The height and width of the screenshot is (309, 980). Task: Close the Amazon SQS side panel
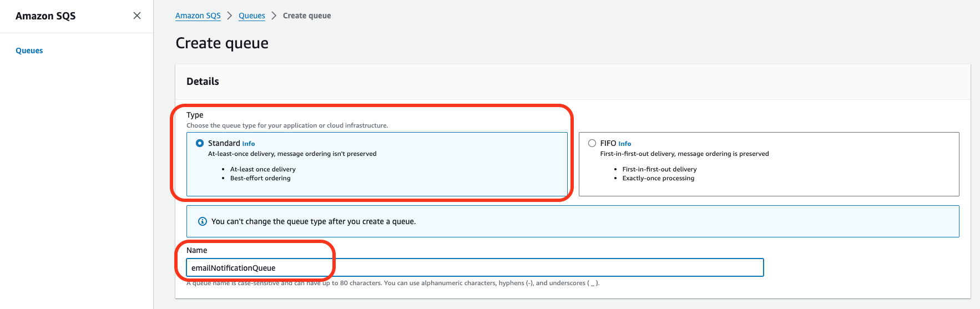point(137,16)
